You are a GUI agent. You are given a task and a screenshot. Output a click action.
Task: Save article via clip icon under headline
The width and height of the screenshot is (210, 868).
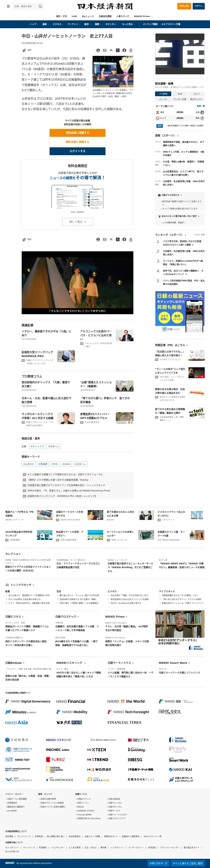click(x=24, y=50)
